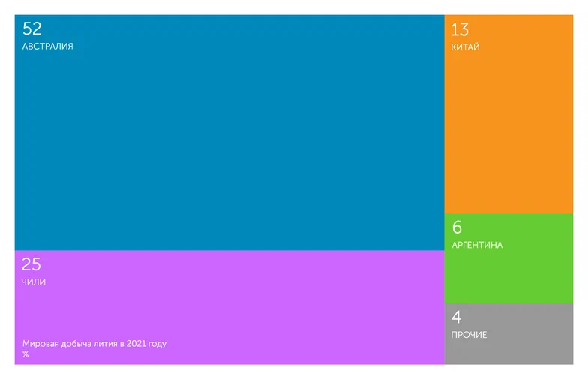The width and height of the screenshot is (588, 380).
Task: Select the АРГЕНТИНА label
Action: (477, 246)
